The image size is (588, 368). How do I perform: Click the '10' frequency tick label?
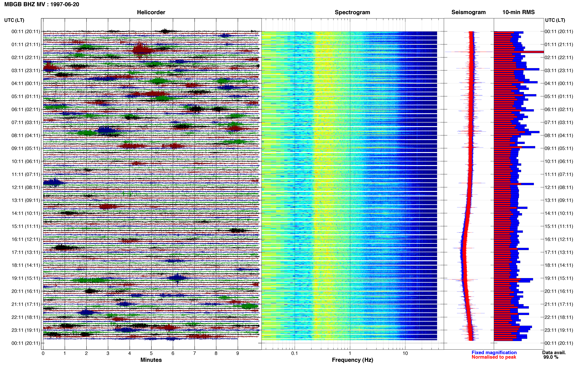coord(405,353)
